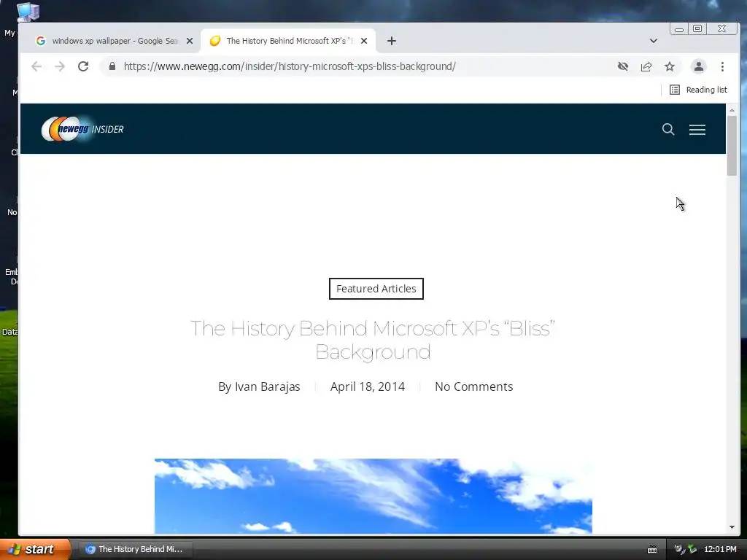Viewport: 747px width, 560px height.
Task: Open the Newegg Insider site search
Action: point(668,129)
